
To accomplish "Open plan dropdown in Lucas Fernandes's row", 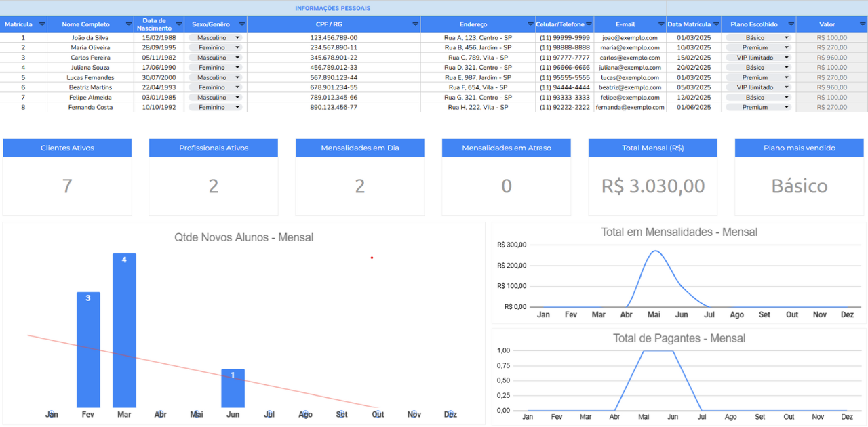I will tap(787, 77).
